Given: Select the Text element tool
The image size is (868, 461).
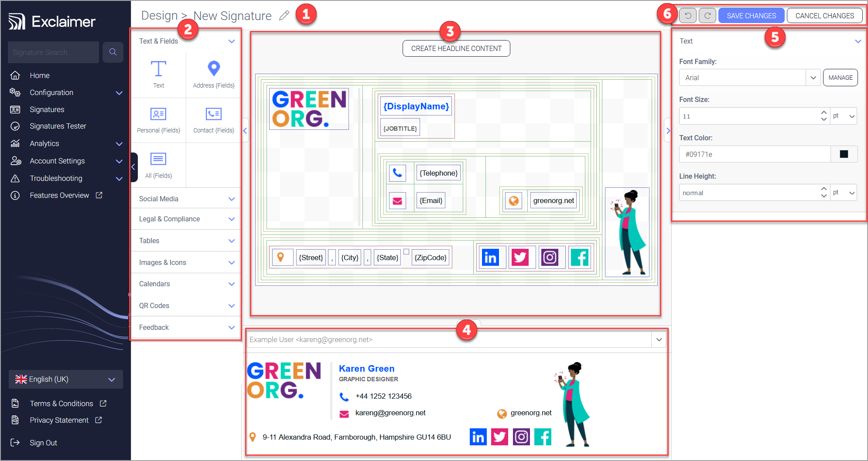Looking at the screenshot, I should (x=158, y=75).
